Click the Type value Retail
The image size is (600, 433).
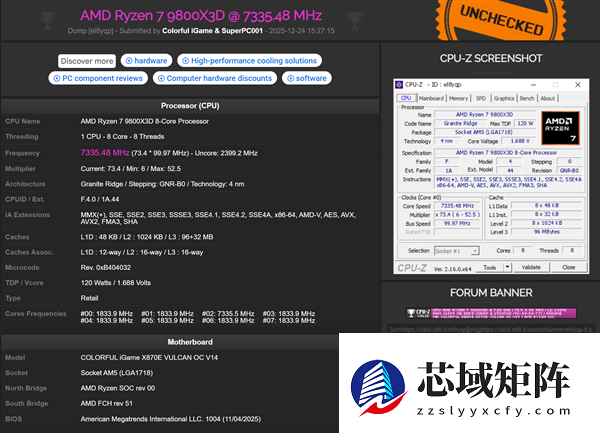89,298
